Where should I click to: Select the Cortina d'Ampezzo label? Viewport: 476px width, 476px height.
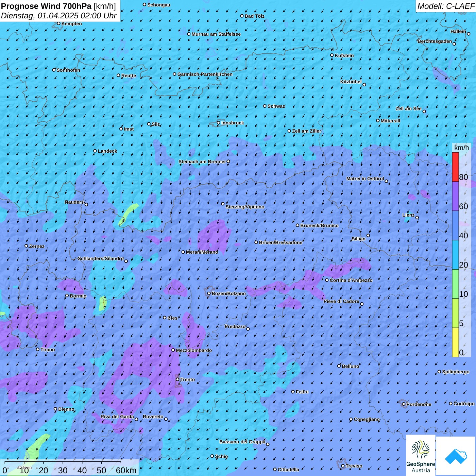point(351,280)
